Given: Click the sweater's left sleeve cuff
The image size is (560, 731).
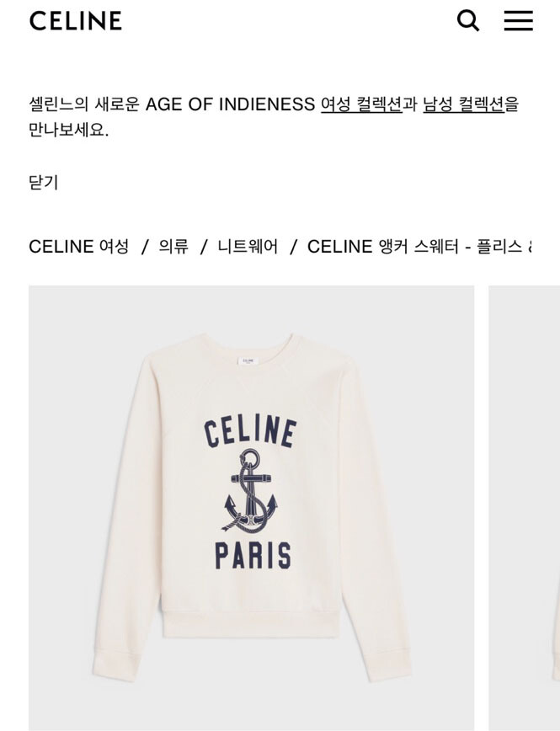Looking at the screenshot, I should (115, 665).
